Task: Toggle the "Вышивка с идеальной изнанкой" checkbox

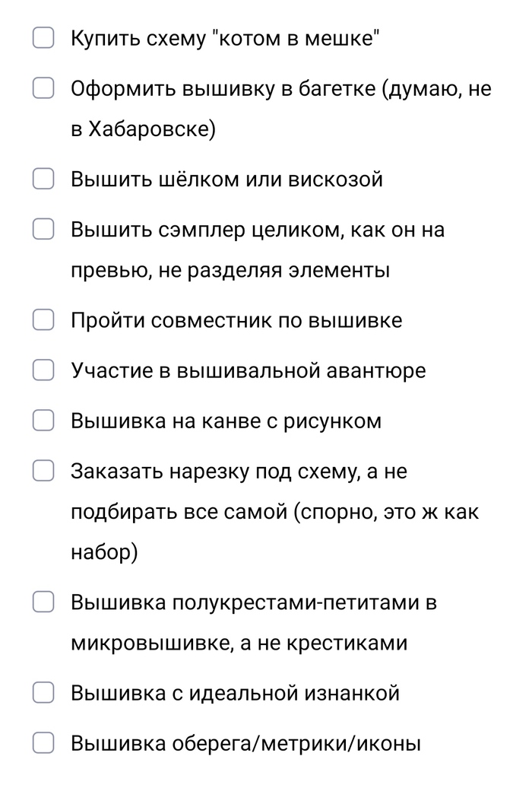Action: click(43, 693)
